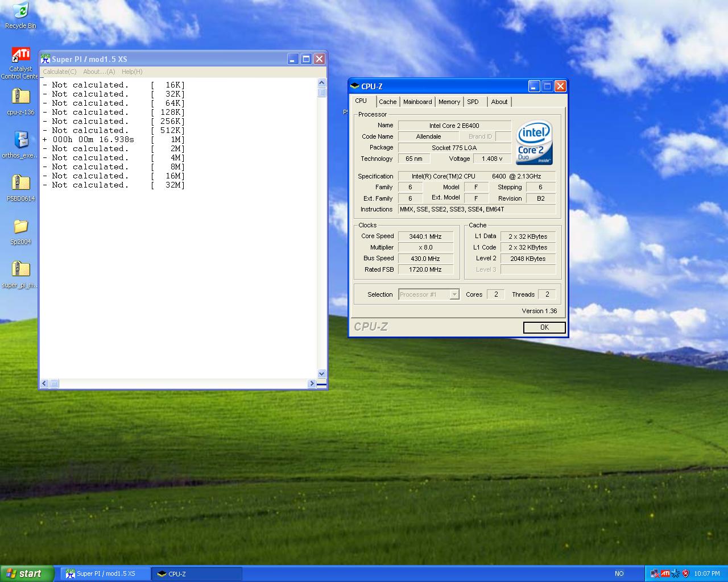The width and height of the screenshot is (728, 582).
Task: Switch to the Cache tab in CPU-Z
Action: 388,102
